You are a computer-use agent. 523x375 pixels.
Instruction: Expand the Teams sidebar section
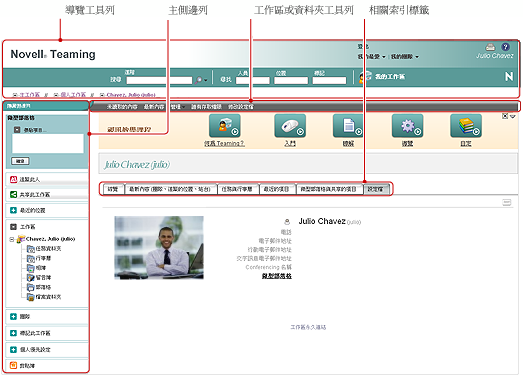(x=13, y=316)
